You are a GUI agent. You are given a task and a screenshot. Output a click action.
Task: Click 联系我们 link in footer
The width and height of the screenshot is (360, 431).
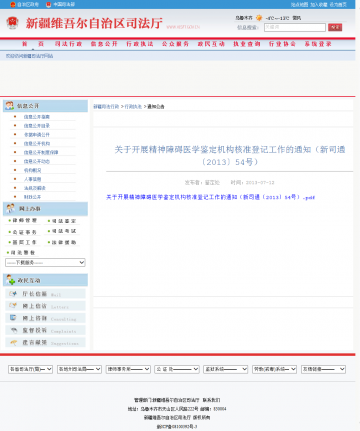coord(211,400)
